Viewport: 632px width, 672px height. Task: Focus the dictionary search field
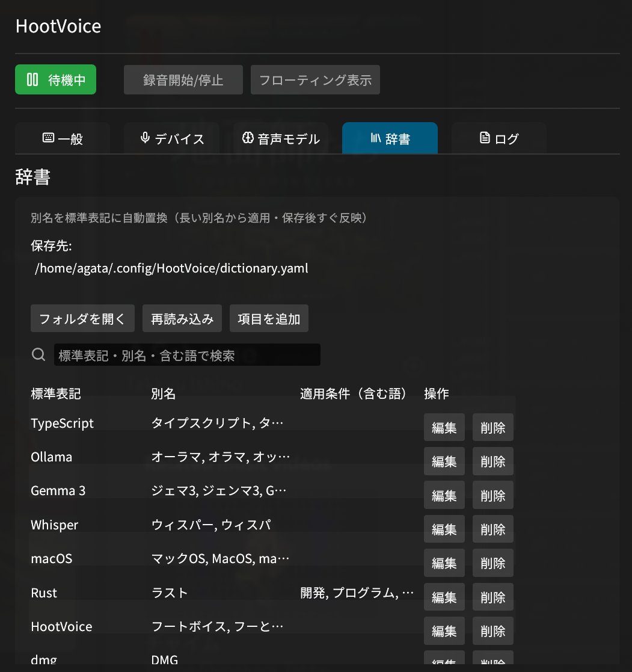pyautogui.click(x=187, y=355)
